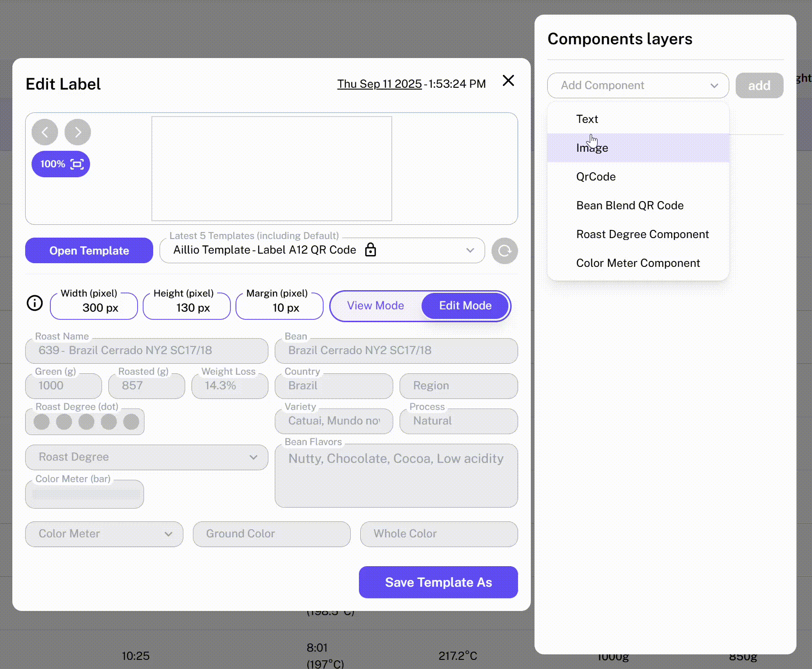The width and height of the screenshot is (812, 669).
Task: Open the Add Component dropdown
Action: (x=637, y=85)
